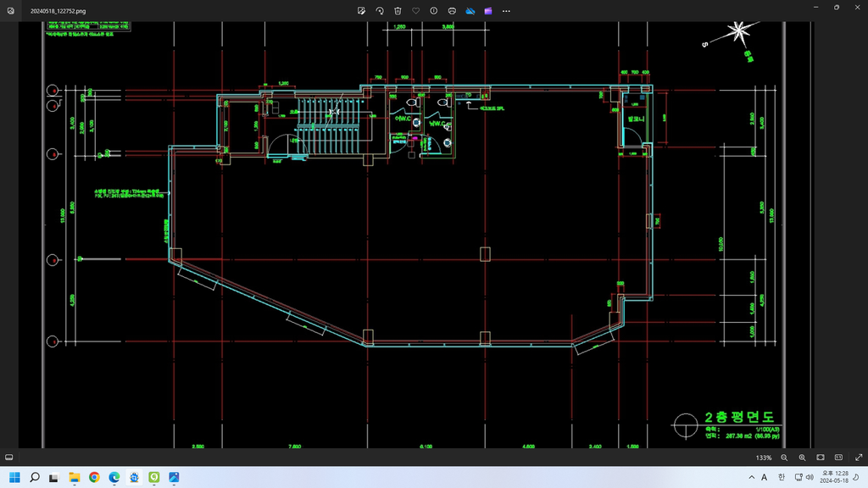
Task: Mark image as favorite with heart
Action: tap(415, 11)
